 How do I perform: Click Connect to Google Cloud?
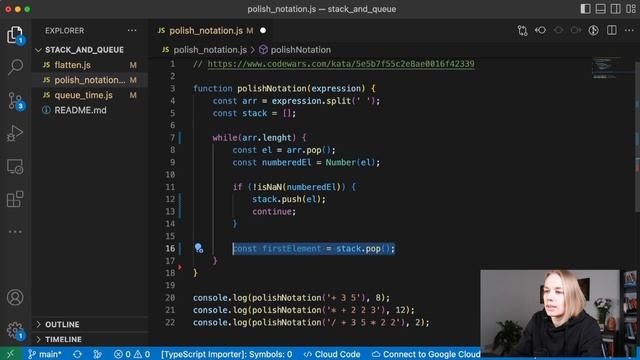[426, 354]
